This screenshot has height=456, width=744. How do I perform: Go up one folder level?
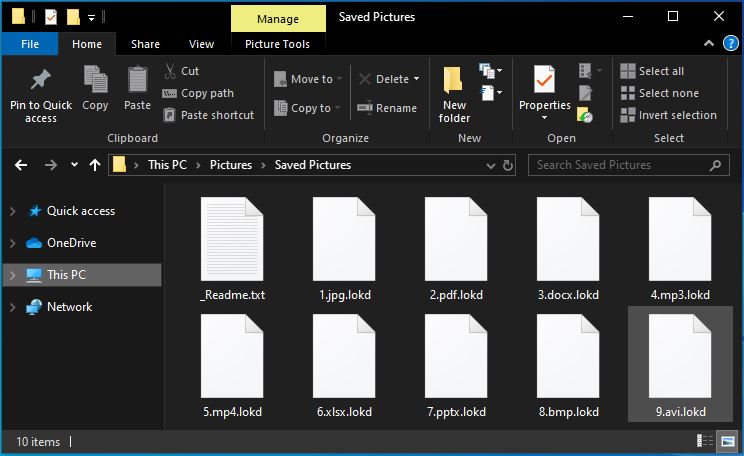click(95, 165)
